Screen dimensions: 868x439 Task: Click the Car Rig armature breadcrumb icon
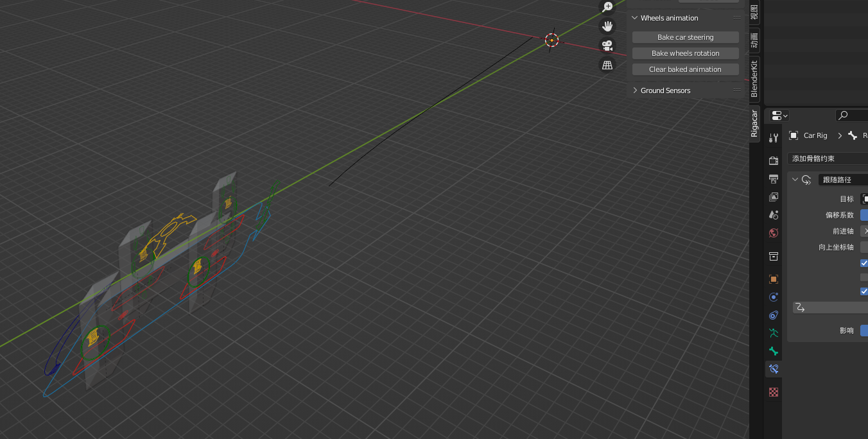[794, 135]
